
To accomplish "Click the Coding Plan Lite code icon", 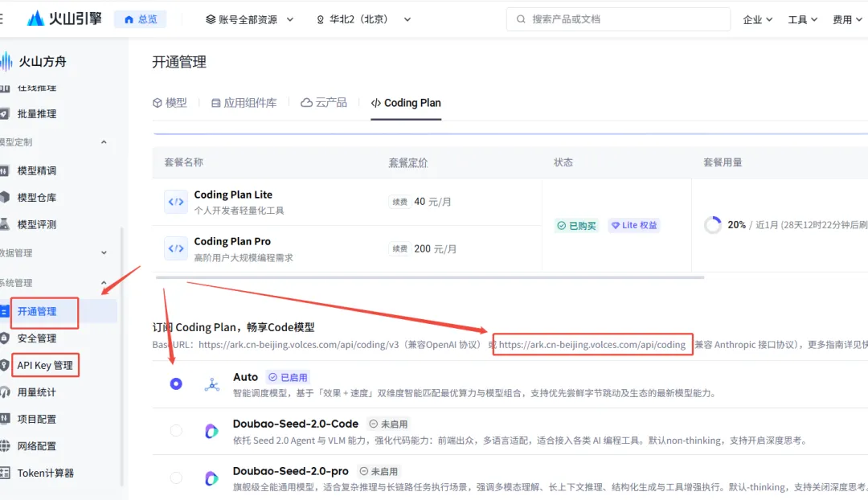I will click(176, 202).
